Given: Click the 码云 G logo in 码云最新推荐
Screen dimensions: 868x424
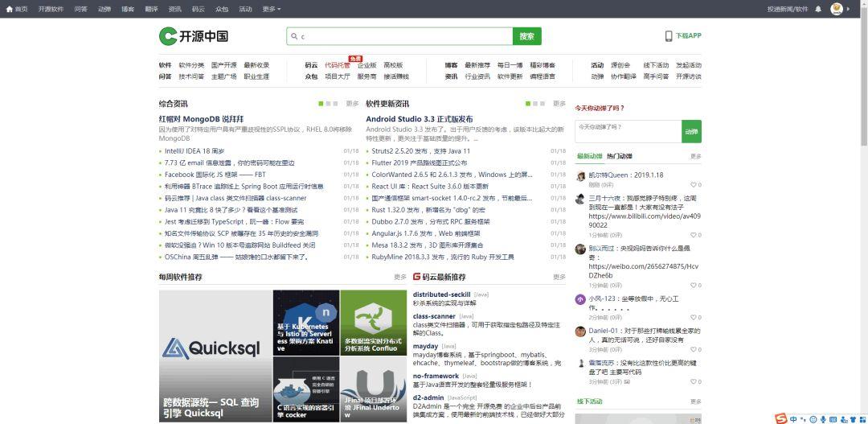Looking at the screenshot, I should (416, 277).
